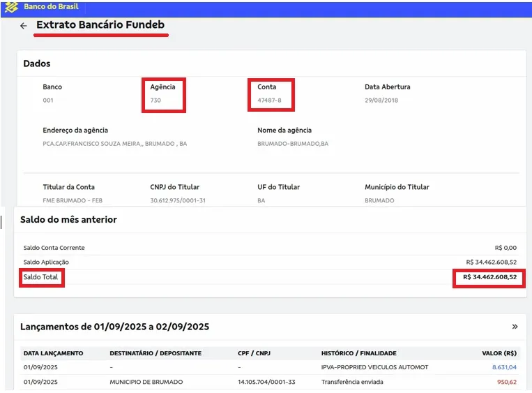Select the Conta number 47487-8
This screenshot has width=532, height=393.
tap(269, 101)
